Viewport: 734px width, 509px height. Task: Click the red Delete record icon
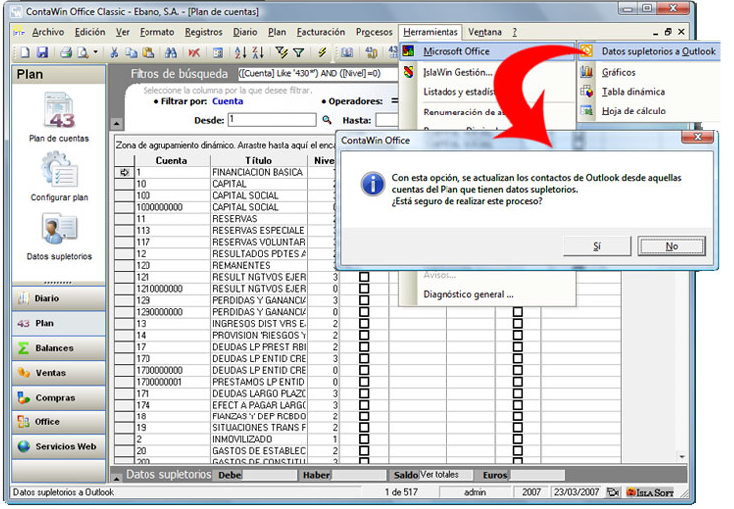[194, 52]
